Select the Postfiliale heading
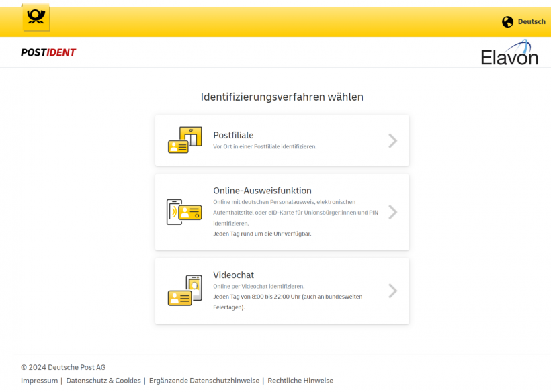 tap(233, 135)
